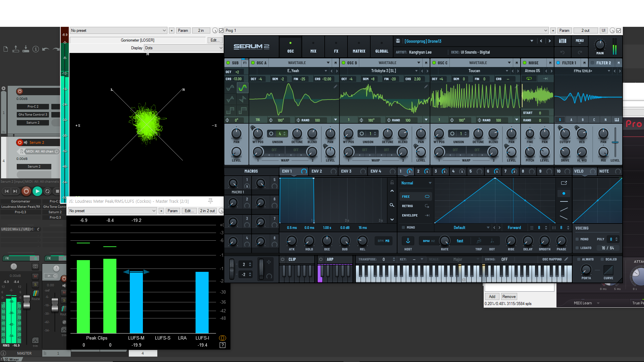
Task: Click the go to start transport button
Action: pos(6,191)
